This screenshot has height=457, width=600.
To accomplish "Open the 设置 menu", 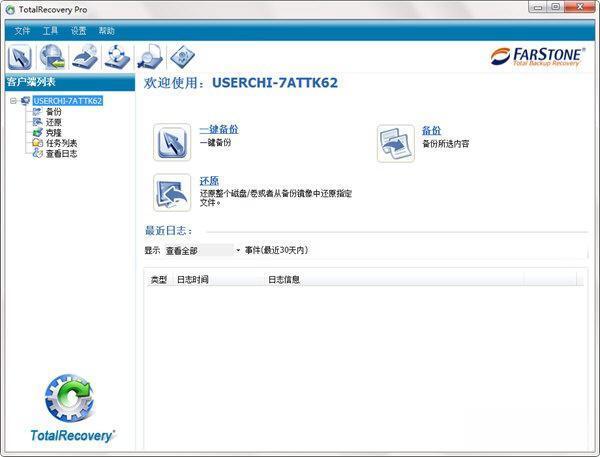I will coord(78,31).
